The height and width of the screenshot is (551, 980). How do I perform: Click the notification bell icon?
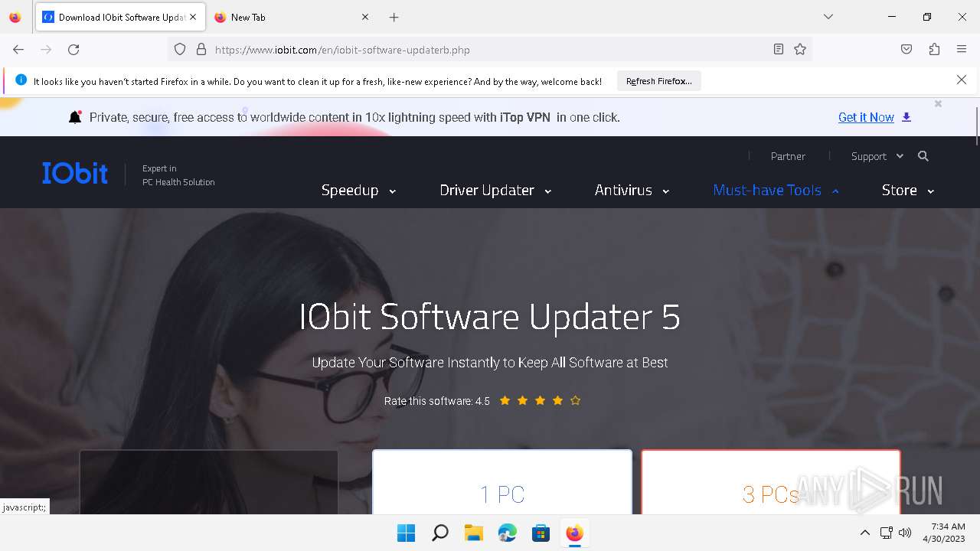(x=75, y=117)
